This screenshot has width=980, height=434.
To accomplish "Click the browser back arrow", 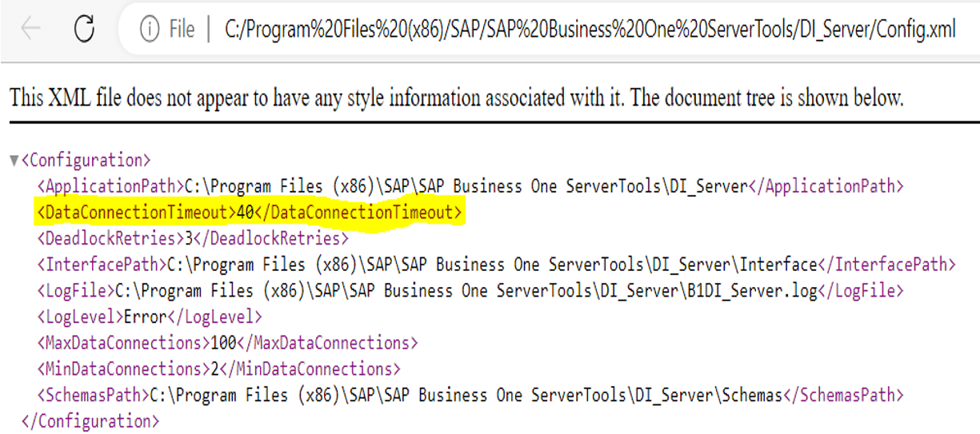I will pos(30,30).
